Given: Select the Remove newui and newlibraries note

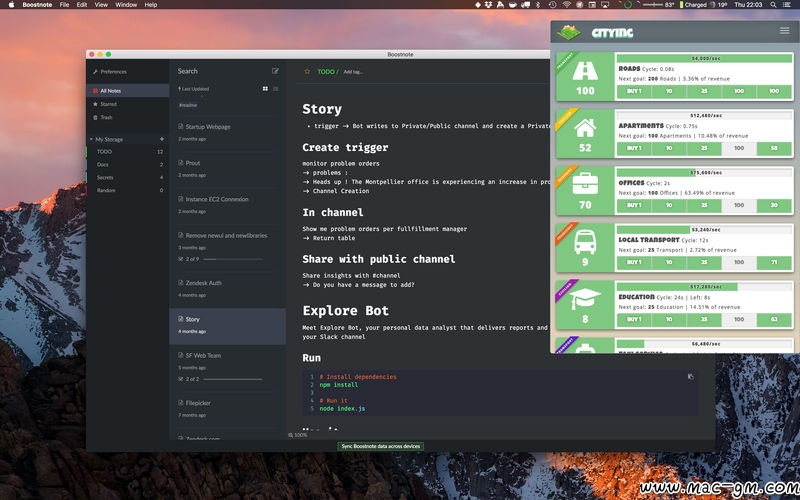Looking at the screenshot, I should click(228, 247).
